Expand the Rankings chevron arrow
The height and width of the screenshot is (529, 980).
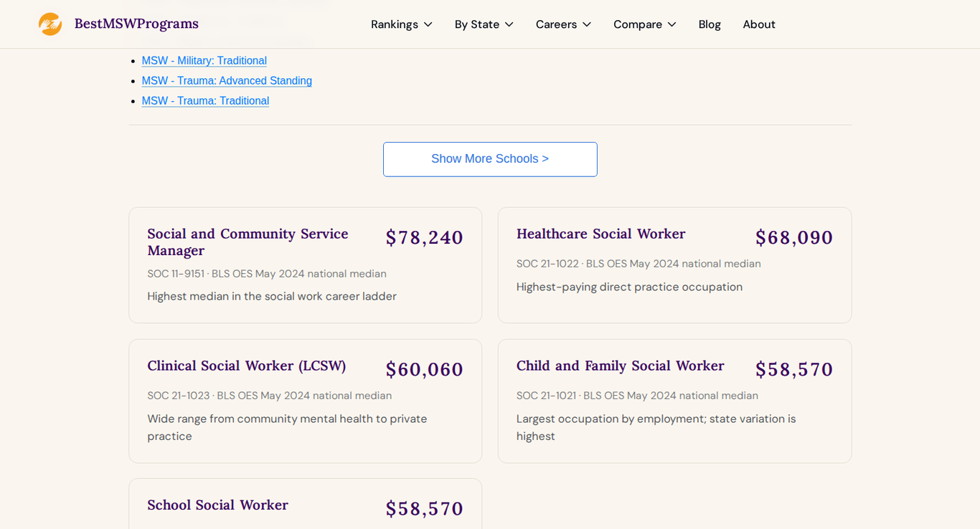[x=428, y=24]
